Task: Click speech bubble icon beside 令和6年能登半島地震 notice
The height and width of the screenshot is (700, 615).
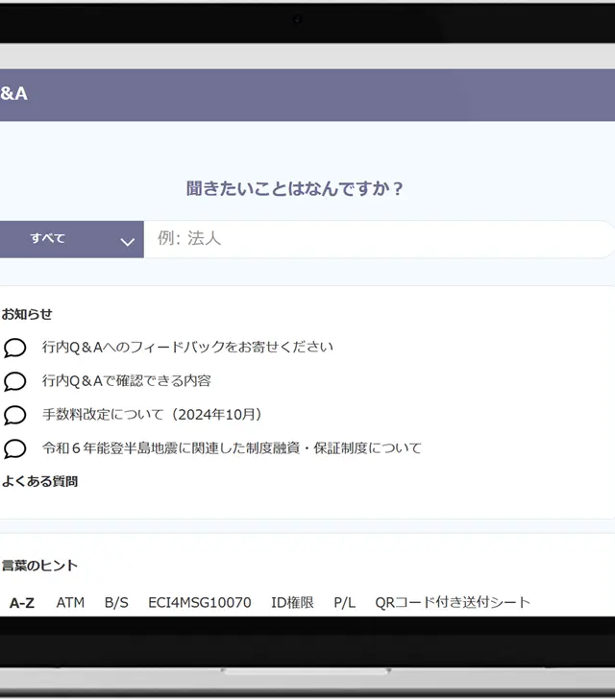Action: 14,448
